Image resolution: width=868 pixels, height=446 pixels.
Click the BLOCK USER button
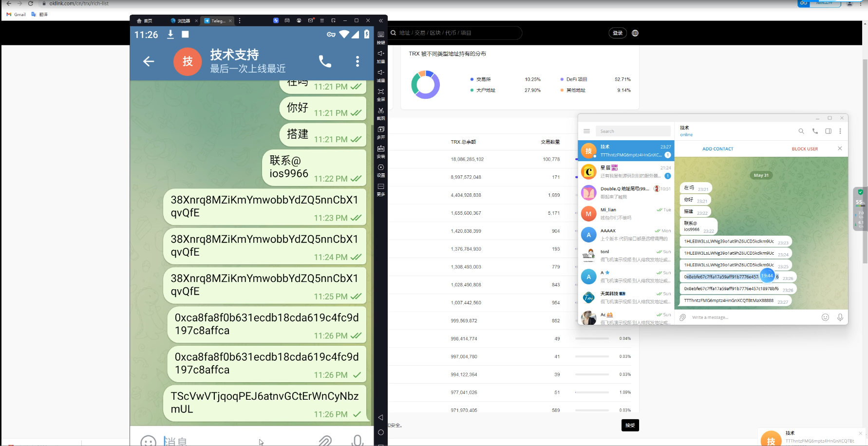[805, 149]
